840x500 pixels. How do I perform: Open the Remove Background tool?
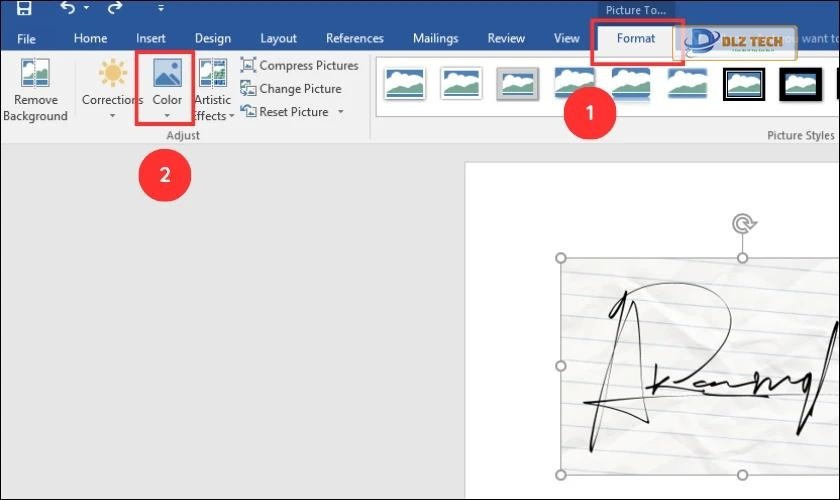35,90
